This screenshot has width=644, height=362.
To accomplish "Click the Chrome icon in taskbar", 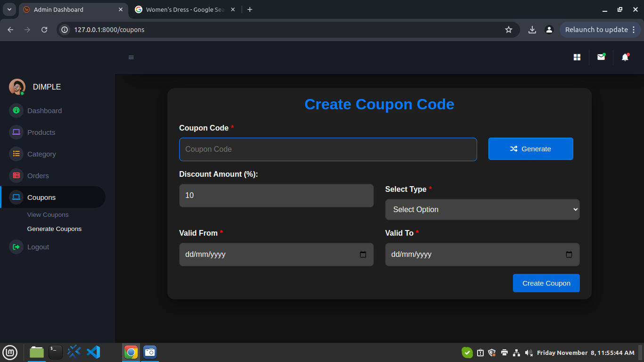I will click(131, 352).
